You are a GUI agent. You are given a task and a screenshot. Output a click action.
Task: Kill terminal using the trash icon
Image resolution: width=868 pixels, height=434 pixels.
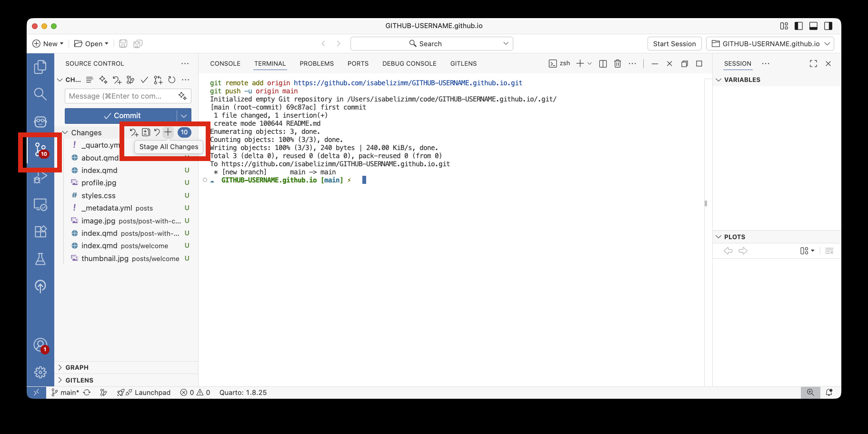click(x=618, y=64)
